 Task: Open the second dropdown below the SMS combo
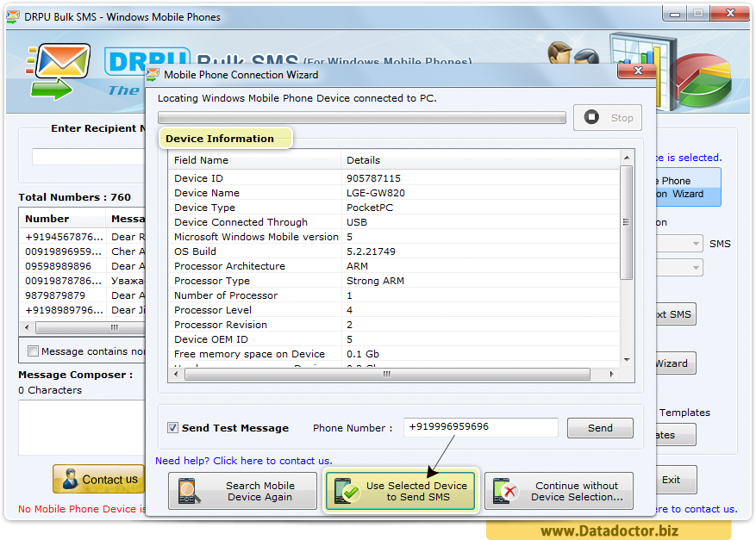pyautogui.click(x=696, y=267)
